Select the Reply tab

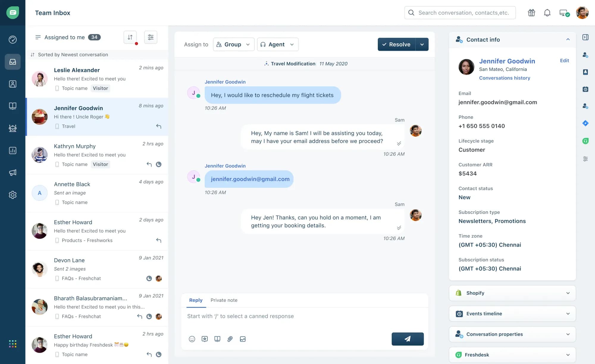(x=195, y=300)
